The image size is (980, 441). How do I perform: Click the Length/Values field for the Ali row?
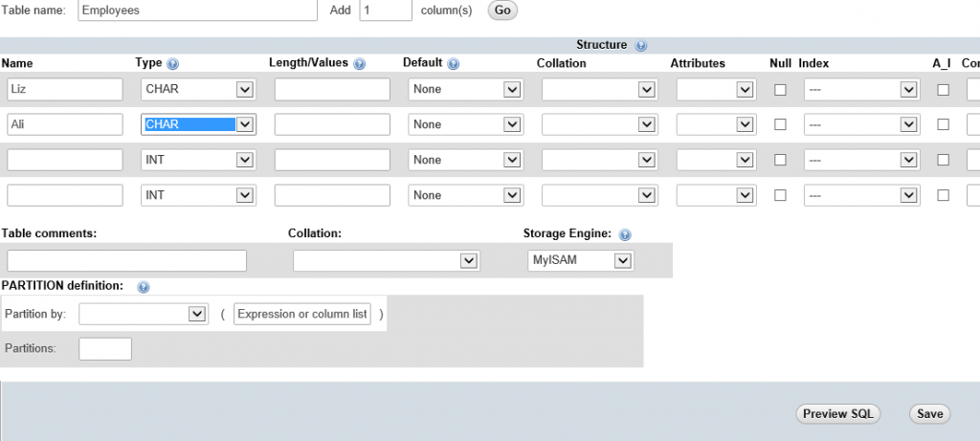(x=332, y=124)
